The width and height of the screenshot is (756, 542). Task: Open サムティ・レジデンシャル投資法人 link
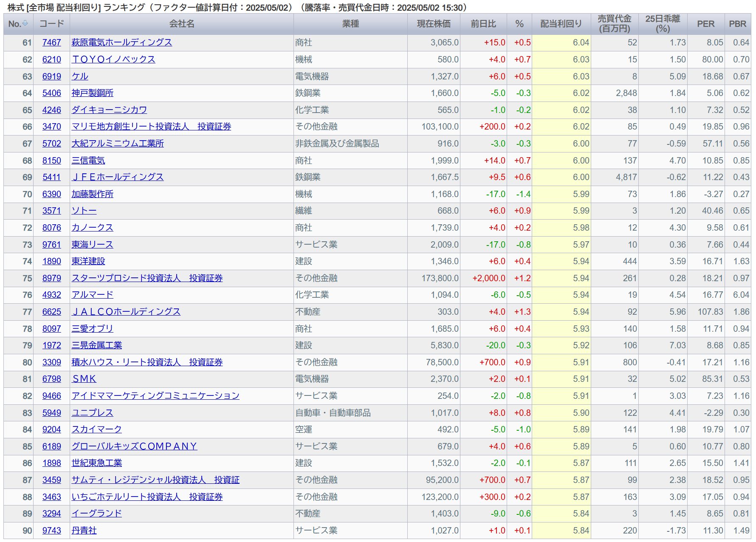coord(155,480)
